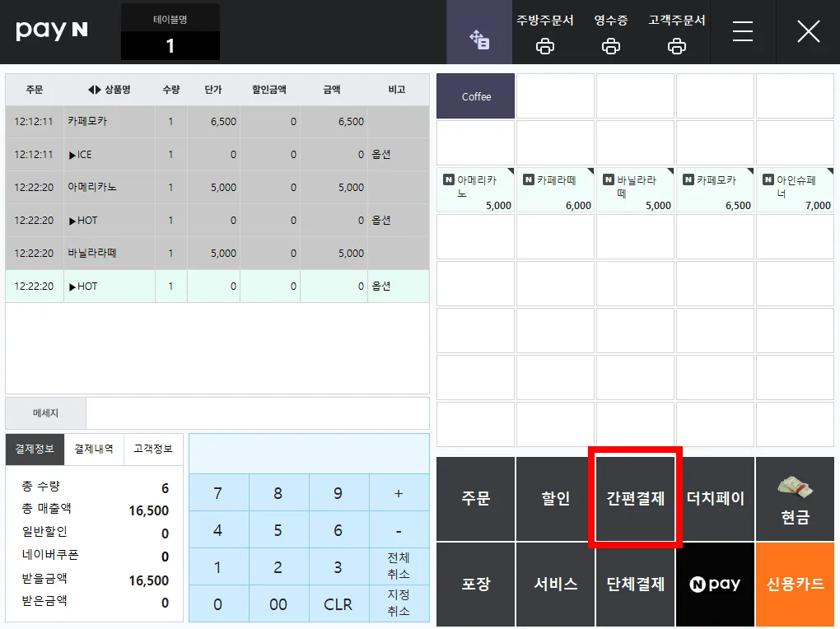
Task: Choose 더치페이 split payment
Action: (715, 499)
